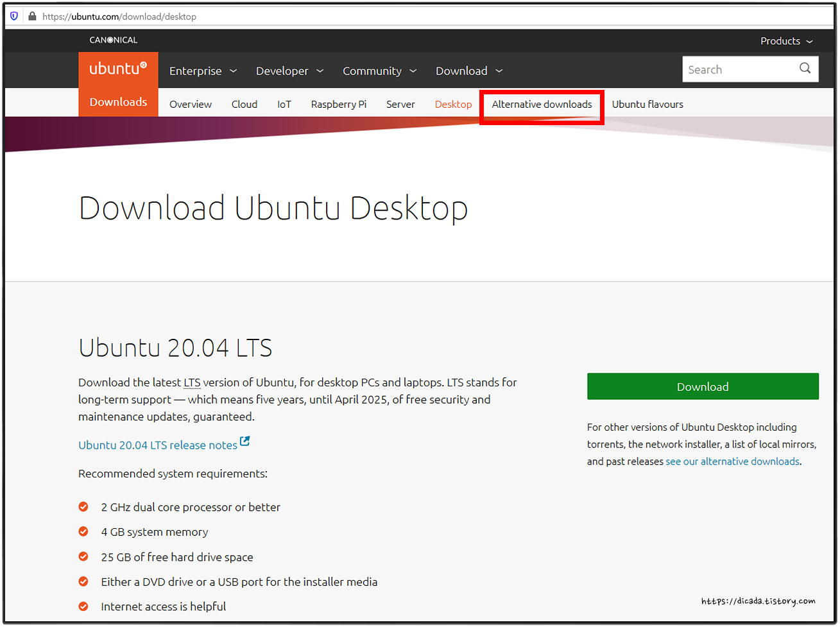Click 'Internet access is helpful' text

point(164,606)
